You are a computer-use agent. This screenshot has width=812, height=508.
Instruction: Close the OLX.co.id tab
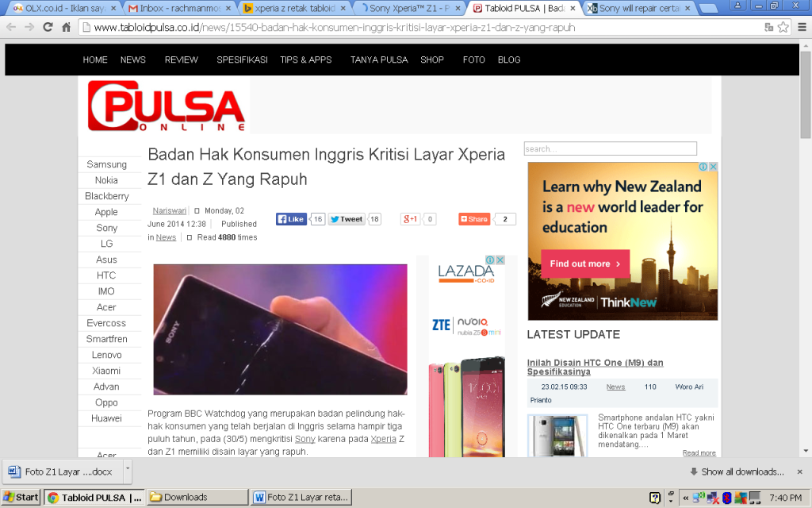[113, 8]
